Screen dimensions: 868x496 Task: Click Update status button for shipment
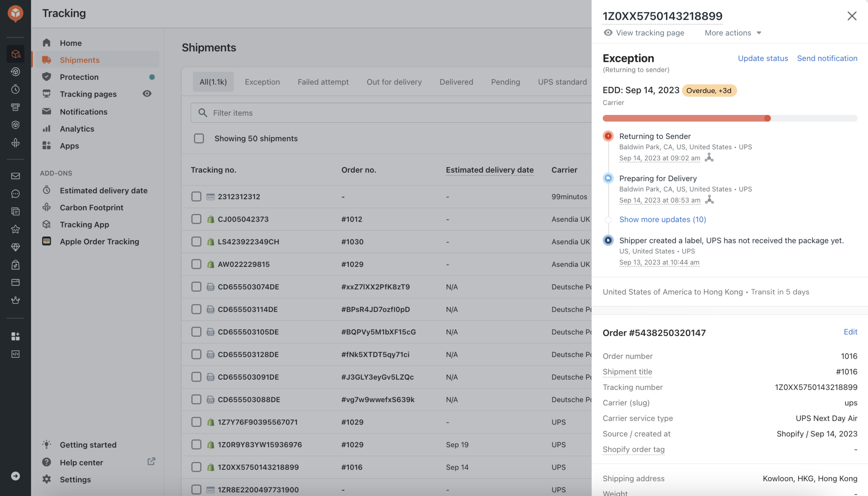pos(763,58)
